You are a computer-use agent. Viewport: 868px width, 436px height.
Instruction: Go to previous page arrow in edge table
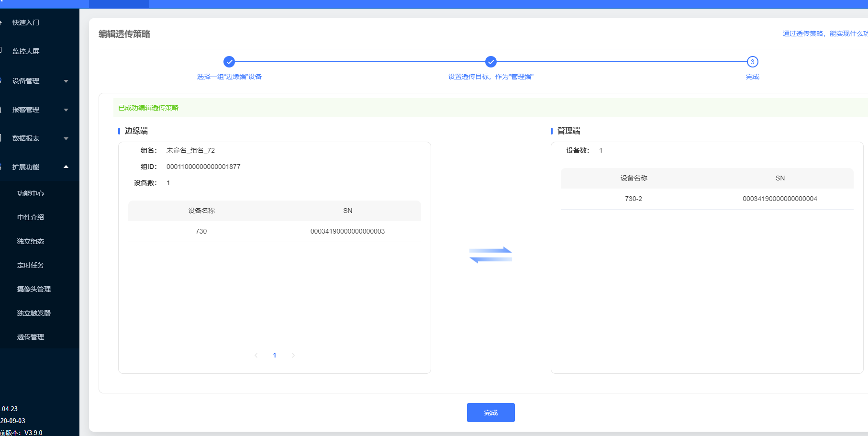(256, 355)
